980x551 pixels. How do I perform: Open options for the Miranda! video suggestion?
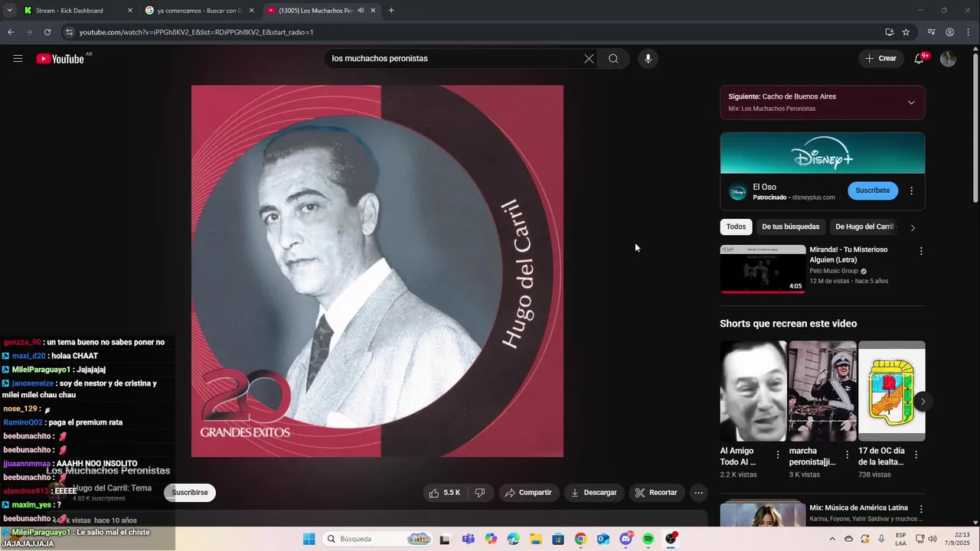click(921, 251)
